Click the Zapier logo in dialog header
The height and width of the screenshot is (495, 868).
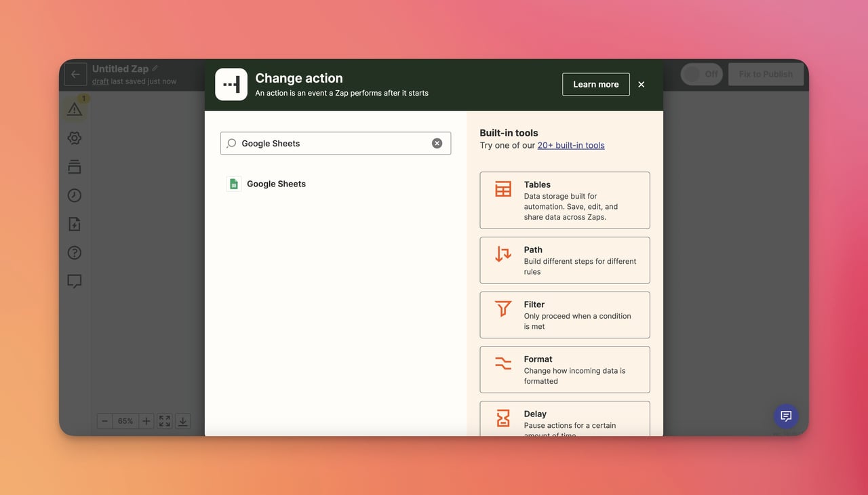(x=231, y=85)
